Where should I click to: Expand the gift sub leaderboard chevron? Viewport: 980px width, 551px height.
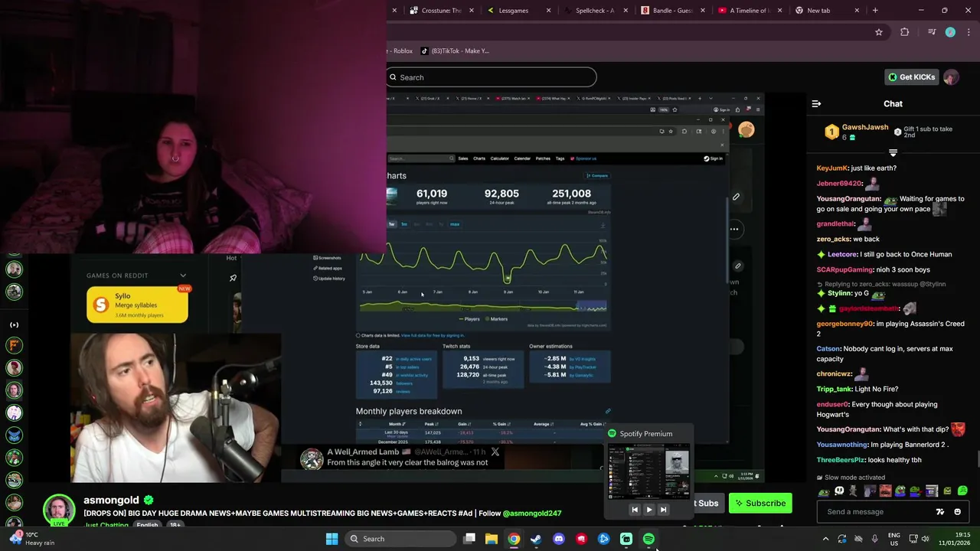click(893, 152)
